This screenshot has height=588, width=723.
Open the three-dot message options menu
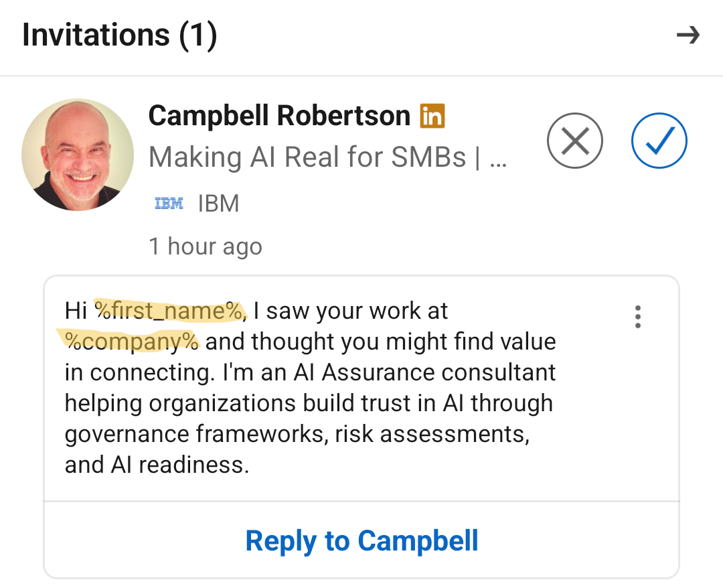[637, 317]
